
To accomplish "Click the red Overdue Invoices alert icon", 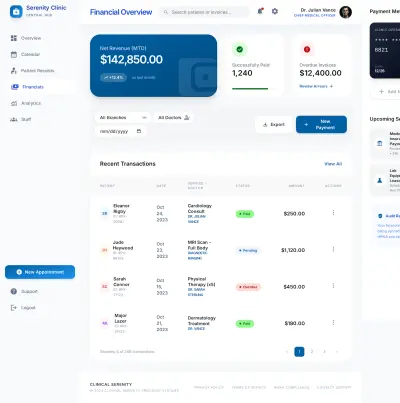I will (307, 49).
